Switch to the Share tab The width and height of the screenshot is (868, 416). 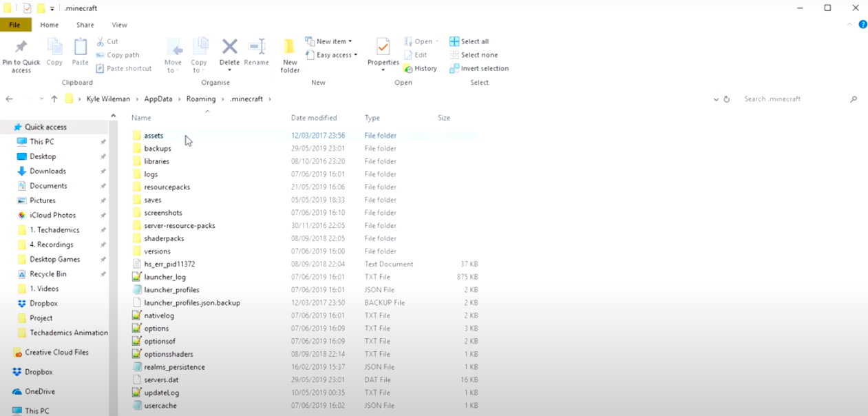click(85, 25)
